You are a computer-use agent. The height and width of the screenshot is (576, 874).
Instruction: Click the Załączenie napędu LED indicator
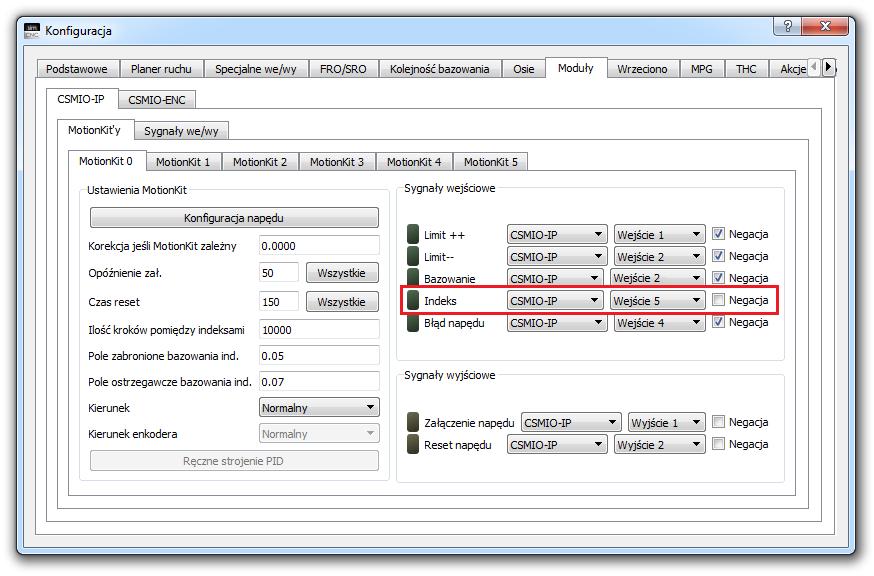(x=412, y=422)
